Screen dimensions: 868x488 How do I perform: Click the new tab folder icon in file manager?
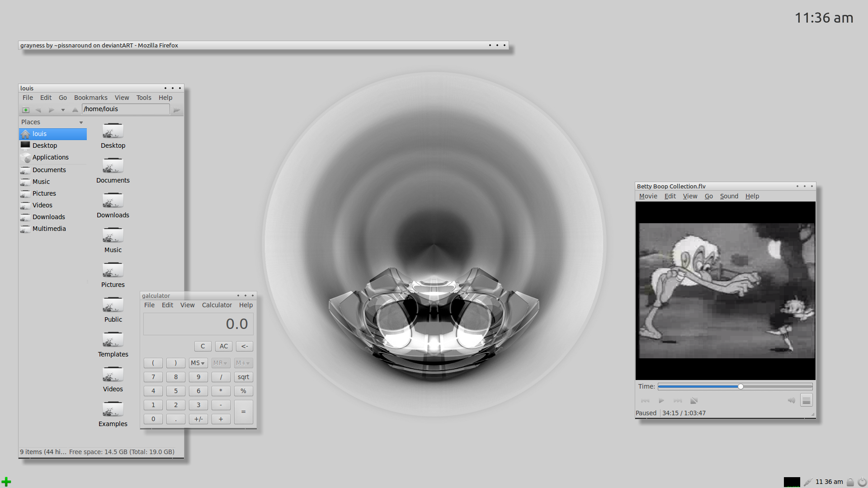(26, 110)
